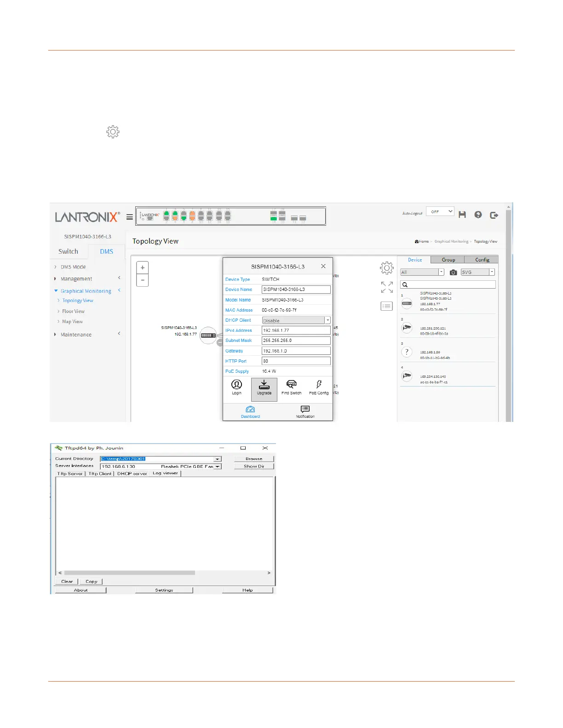This screenshot has width=563, height=728.
Task: Open PoE Config lightning icon
Action: (x=319, y=387)
